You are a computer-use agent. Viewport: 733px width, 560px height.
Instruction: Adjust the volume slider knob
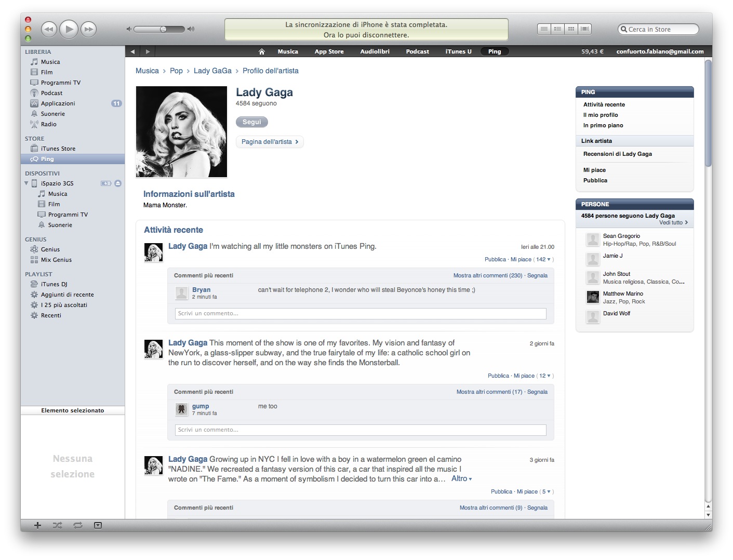(163, 29)
